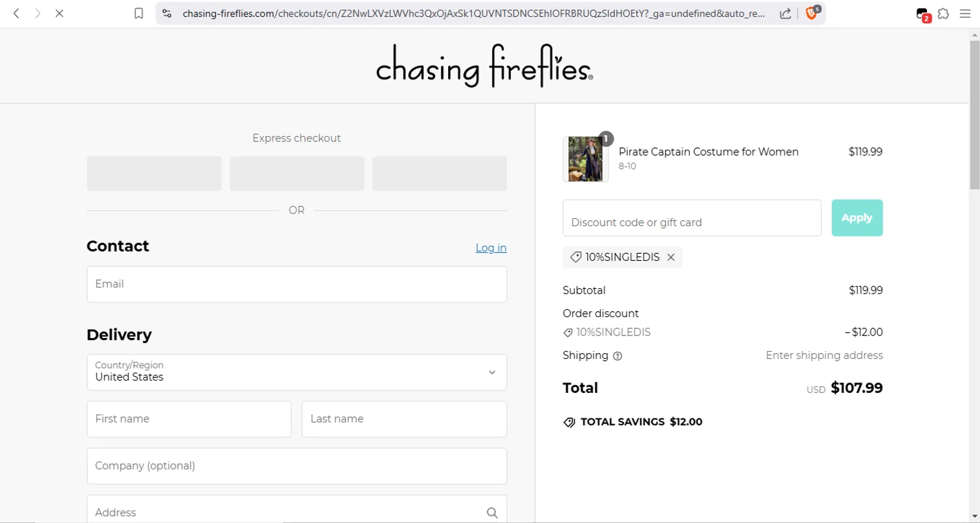Image resolution: width=980 pixels, height=523 pixels.
Task: Open Brave Shields lion icon
Action: pyautogui.click(x=812, y=12)
